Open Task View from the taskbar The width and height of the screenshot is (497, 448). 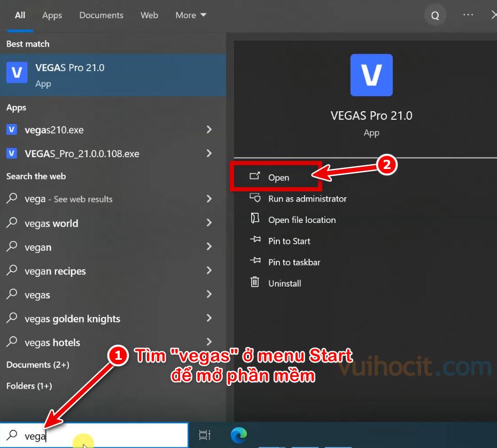[205, 435]
